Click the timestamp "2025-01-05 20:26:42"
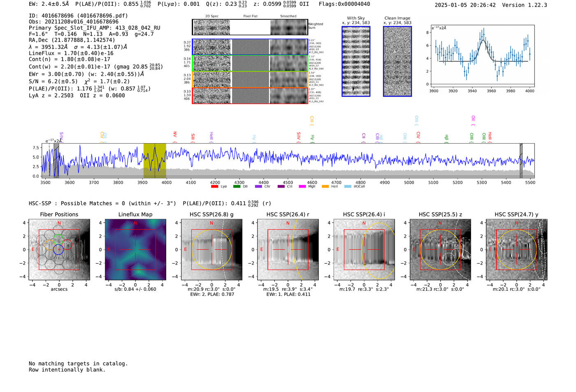Image resolution: width=576 pixels, height=392 pixels. [465, 5]
